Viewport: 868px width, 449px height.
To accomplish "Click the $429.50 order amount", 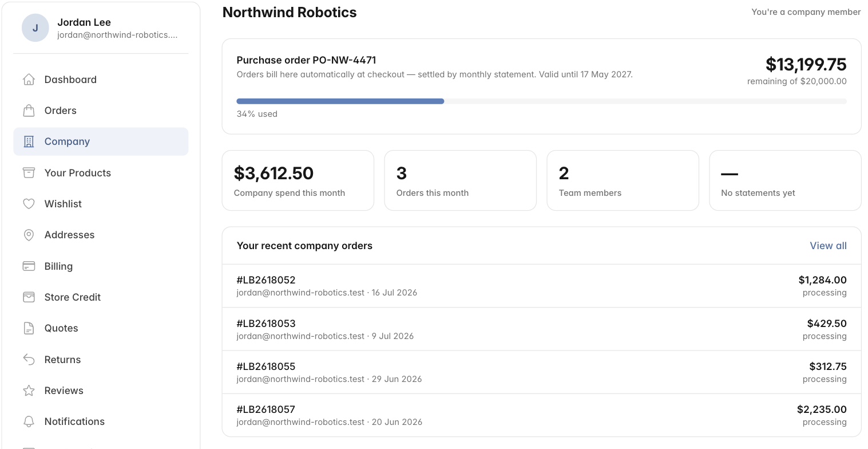I will (827, 324).
